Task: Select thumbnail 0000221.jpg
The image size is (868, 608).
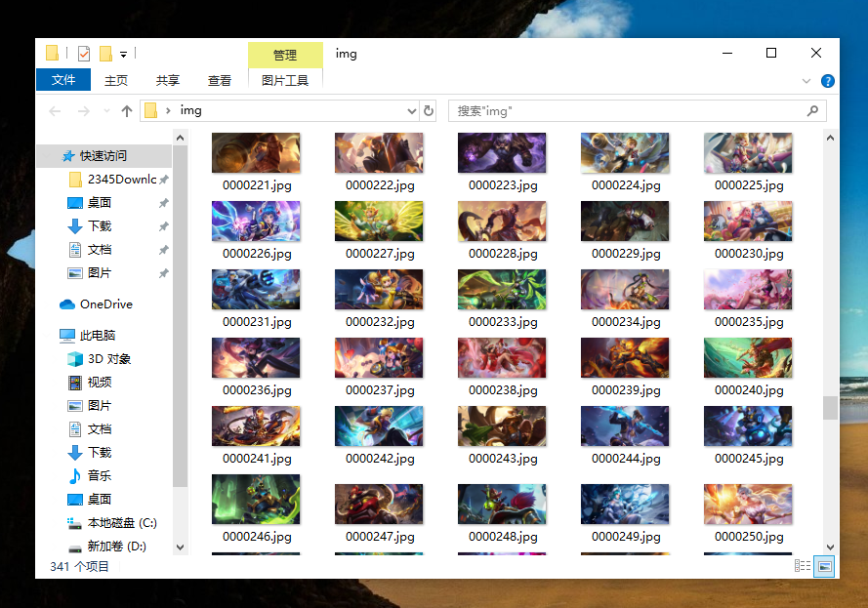Action: (x=256, y=152)
